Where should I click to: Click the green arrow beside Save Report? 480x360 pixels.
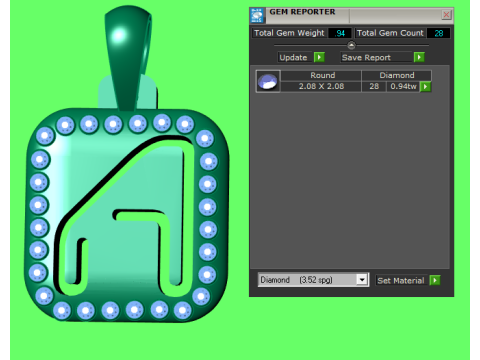[x=419, y=57]
